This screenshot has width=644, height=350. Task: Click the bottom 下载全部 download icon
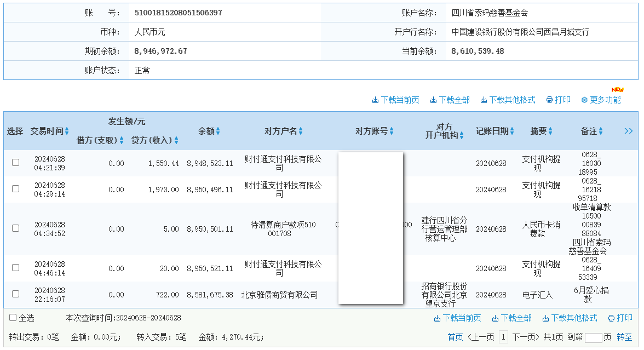pos(495,318)
